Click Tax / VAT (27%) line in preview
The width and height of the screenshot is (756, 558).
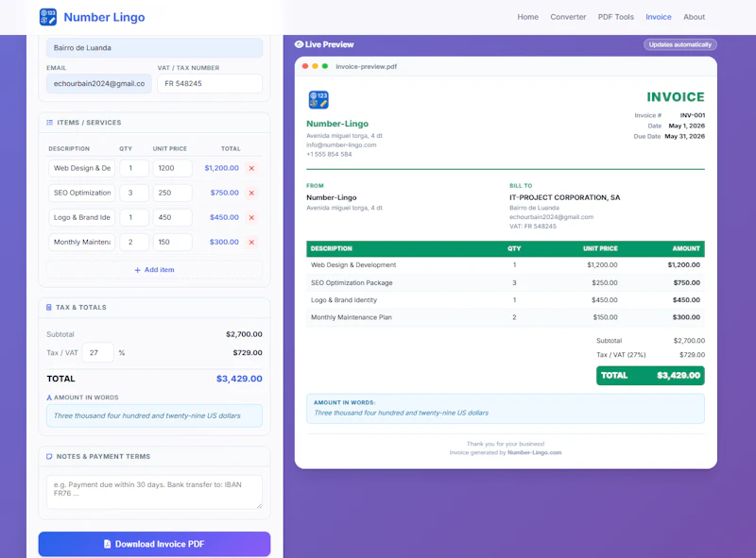coord(650,355)
